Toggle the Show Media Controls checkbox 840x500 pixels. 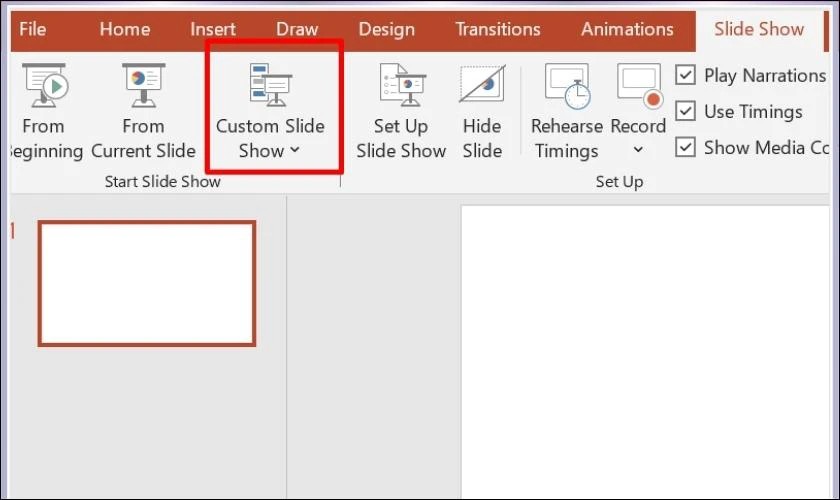(685, 147)
